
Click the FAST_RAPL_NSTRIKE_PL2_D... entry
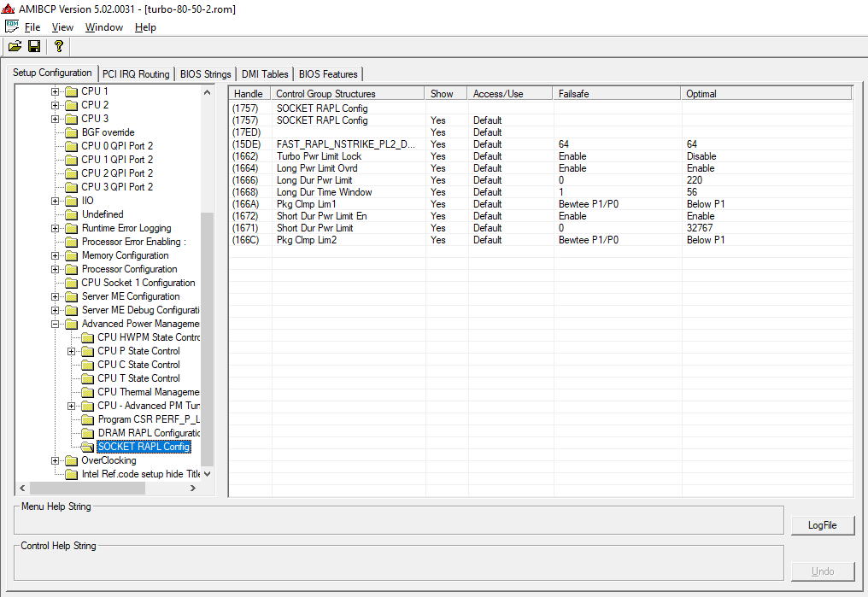(346, 144)
